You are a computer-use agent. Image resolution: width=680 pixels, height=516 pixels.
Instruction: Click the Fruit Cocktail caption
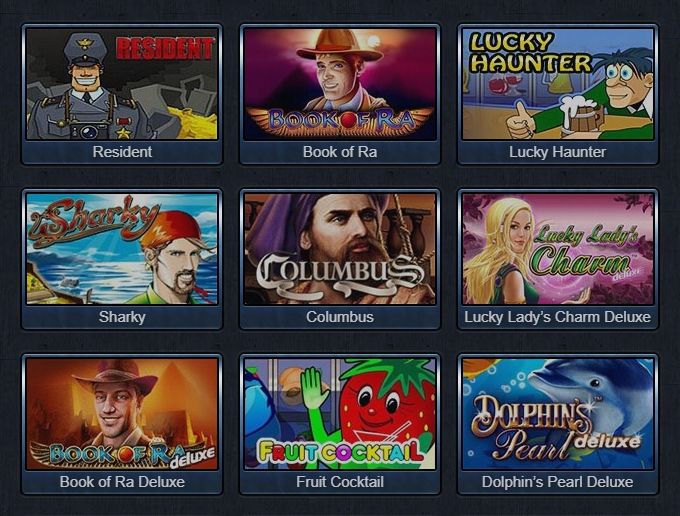340,482
